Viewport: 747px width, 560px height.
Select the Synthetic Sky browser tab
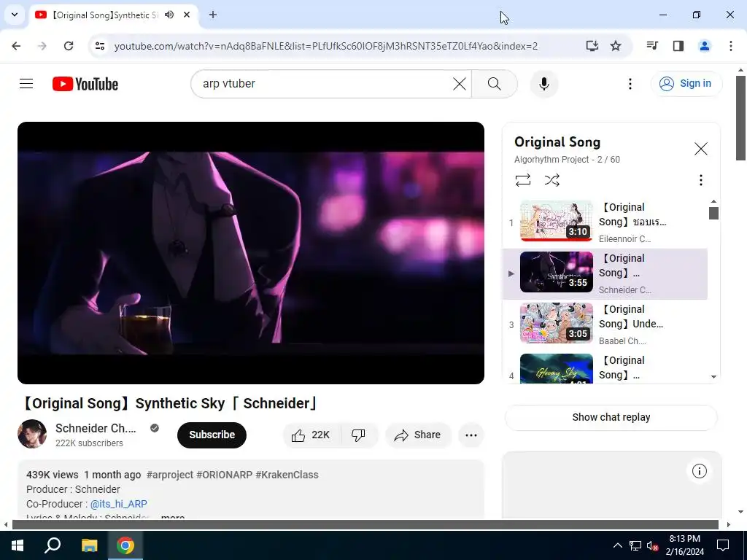[113, 15]
